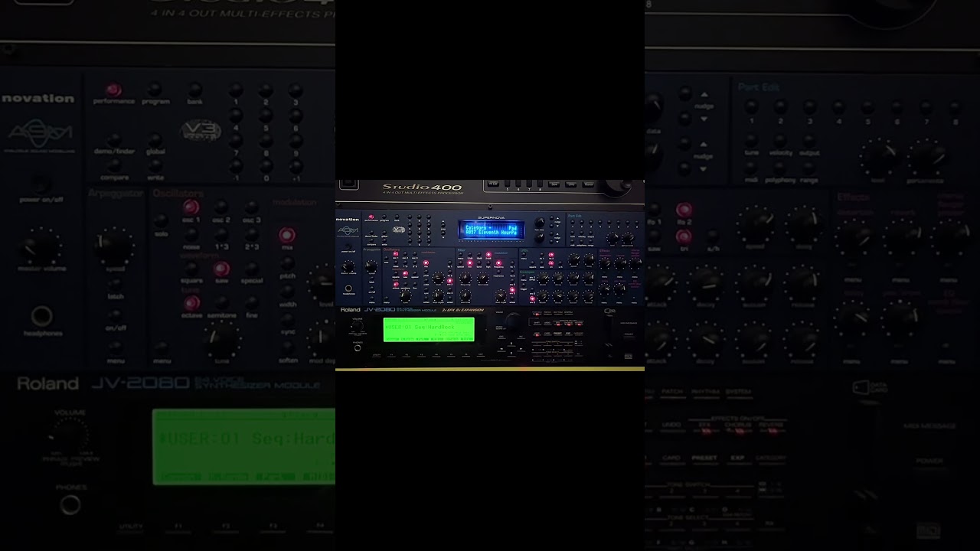Choose the lit tri LFO shape in enlarged panel

click(684, 236)
